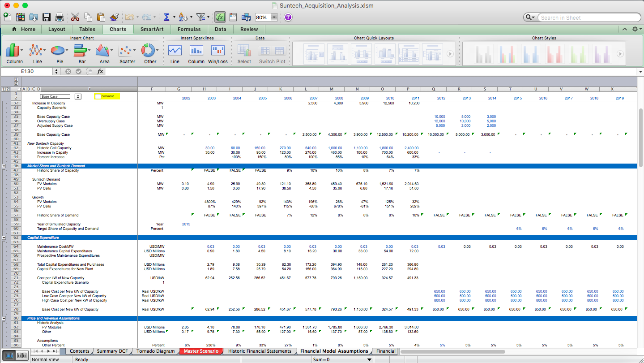Open the Review ribbon tab

249,29
